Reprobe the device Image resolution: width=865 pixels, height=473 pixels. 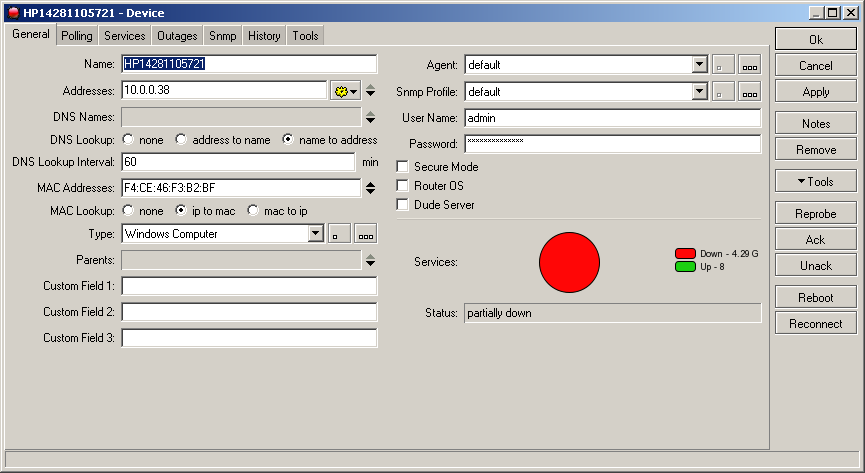pyautogui.click(x=815, y=214)
